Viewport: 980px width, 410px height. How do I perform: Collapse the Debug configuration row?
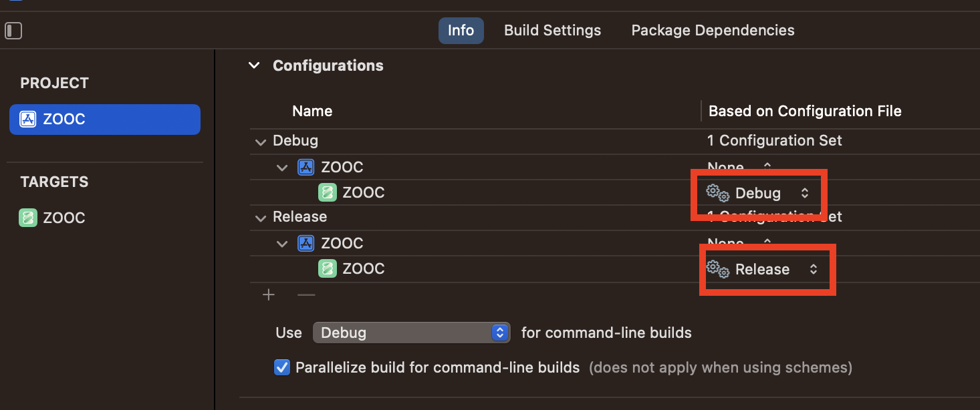pos(259,142)
